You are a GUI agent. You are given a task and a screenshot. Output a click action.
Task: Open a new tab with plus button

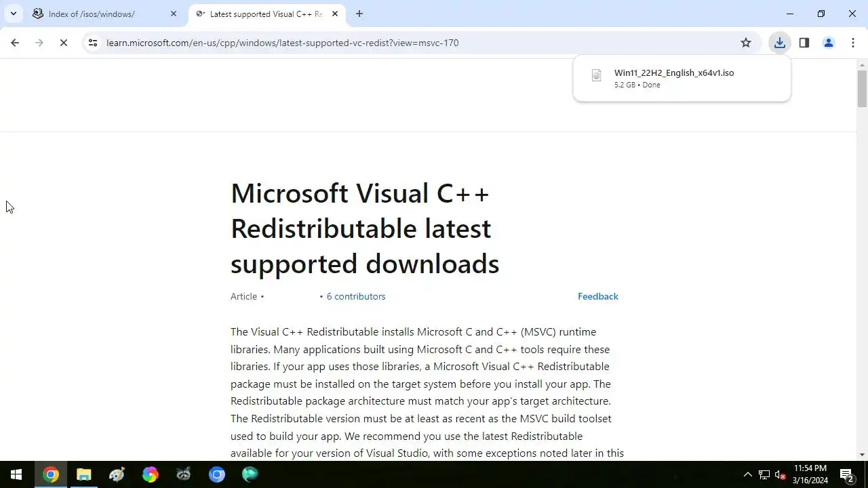click(x=359, y=14)
